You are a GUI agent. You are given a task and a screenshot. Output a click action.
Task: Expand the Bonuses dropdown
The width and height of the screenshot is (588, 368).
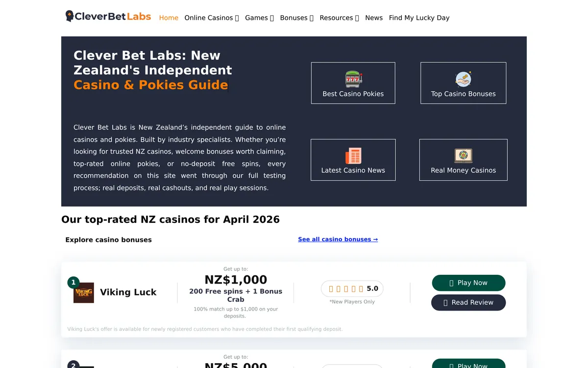click(296, 18)
